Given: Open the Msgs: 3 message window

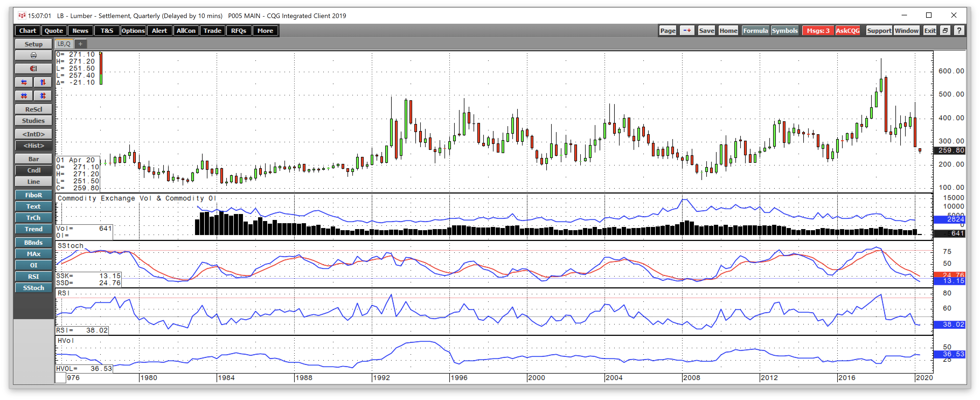Looking at the screenshot, I should pyautogui.click(x=818, y=30).
